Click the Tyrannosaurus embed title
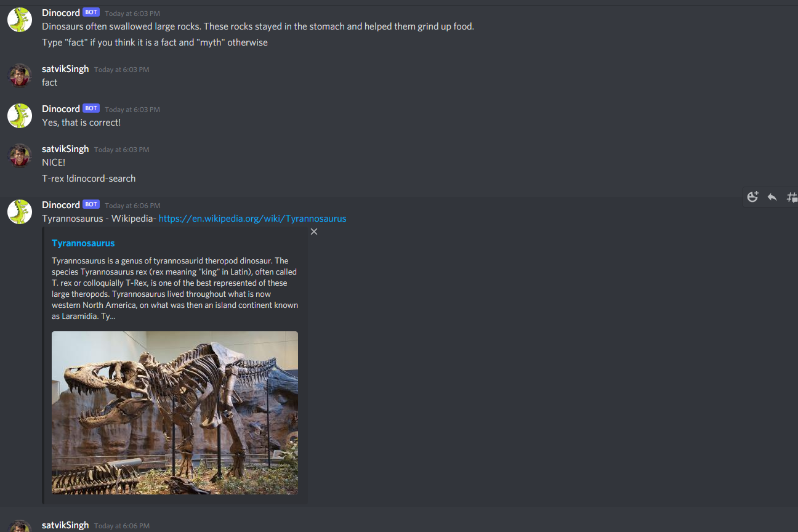 coord(83,243)
